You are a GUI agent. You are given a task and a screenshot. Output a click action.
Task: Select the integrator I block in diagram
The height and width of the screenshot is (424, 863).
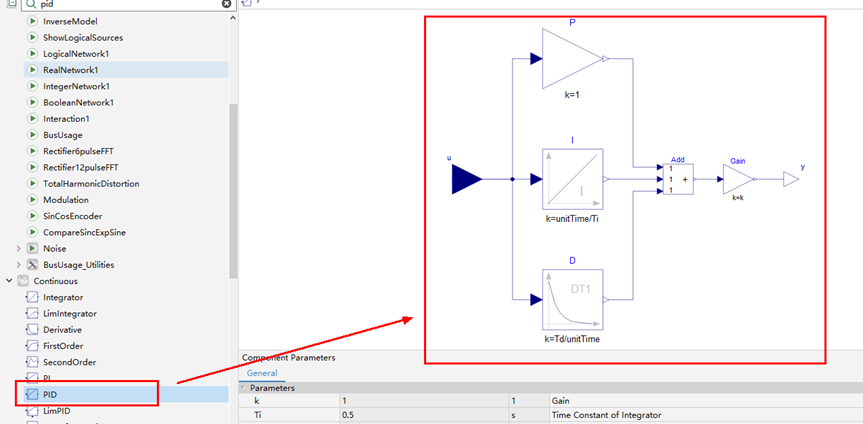pyautogui.click(x=572, y=179)
